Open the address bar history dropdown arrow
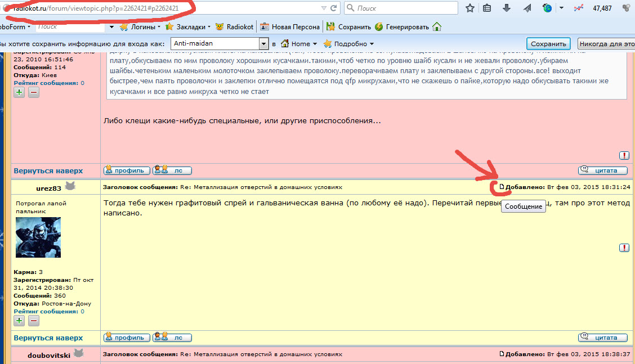This screenshot has width=635, height=364. (324, 8)
